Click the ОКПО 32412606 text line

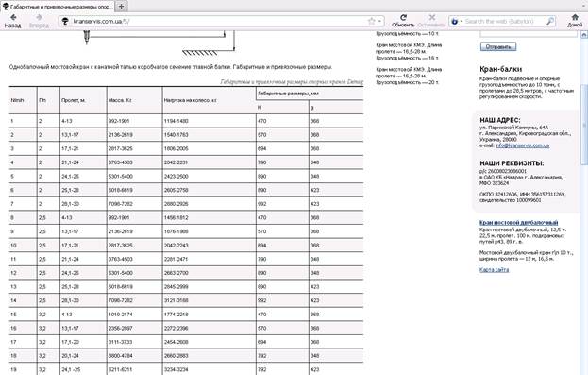522,194
